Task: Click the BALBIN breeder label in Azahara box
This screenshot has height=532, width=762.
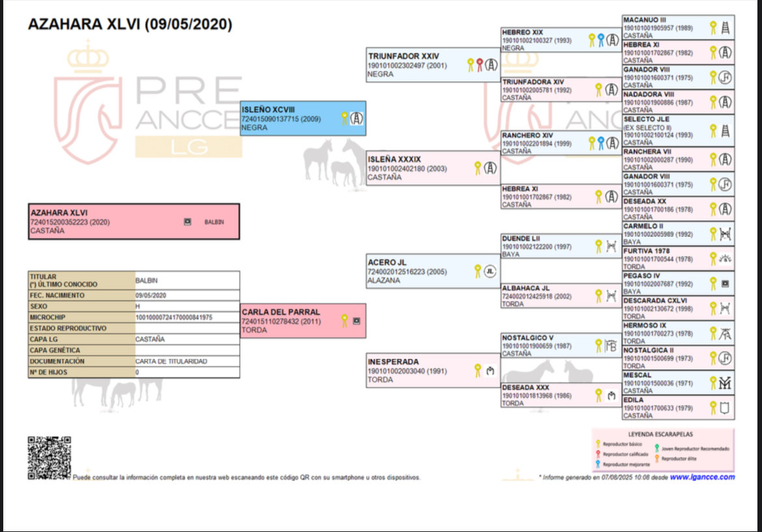Action: pyautogui.click(x=214, y=222)
